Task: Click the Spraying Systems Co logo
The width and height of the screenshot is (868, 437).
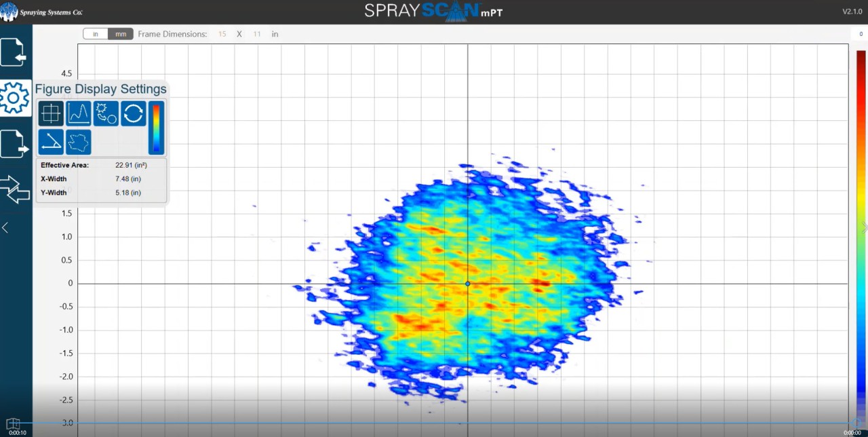Action: tap(41, 12)
